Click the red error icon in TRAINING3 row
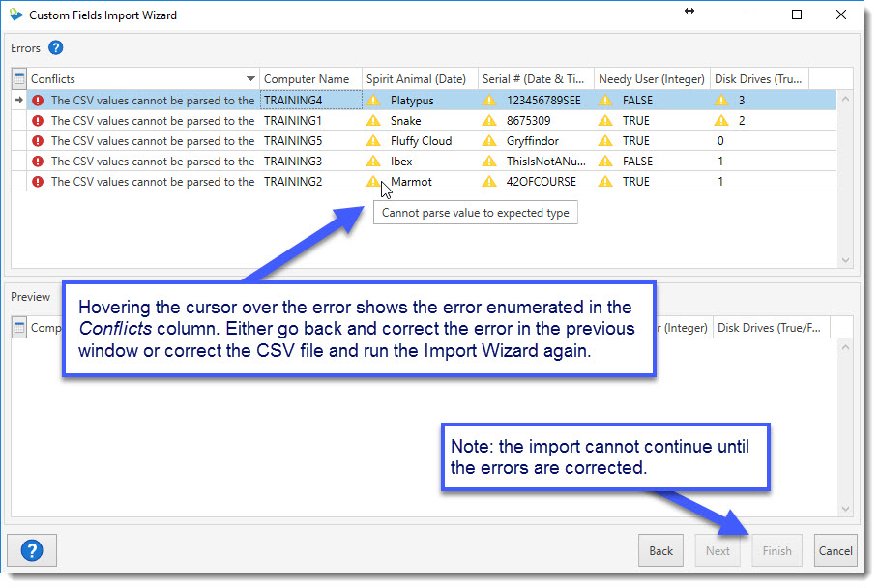Image resolution: width=879 pixels, height=588 pixels. [38, 162]
